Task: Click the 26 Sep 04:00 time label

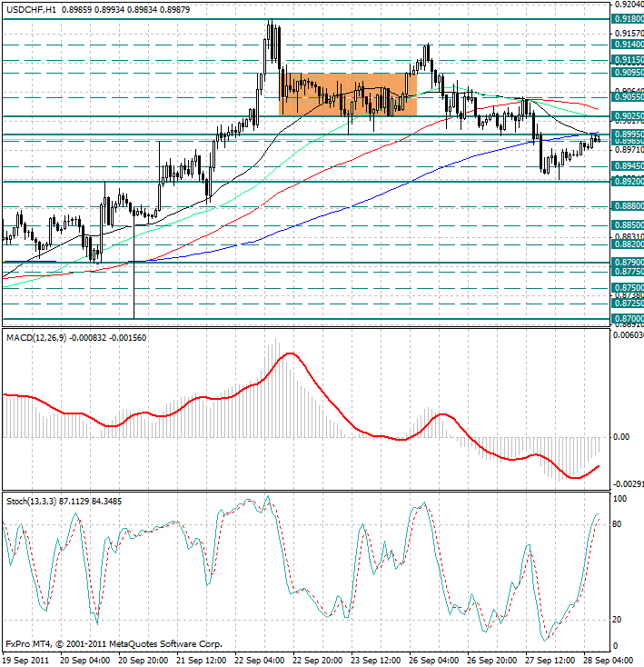Action: click(x=433, y=661)
